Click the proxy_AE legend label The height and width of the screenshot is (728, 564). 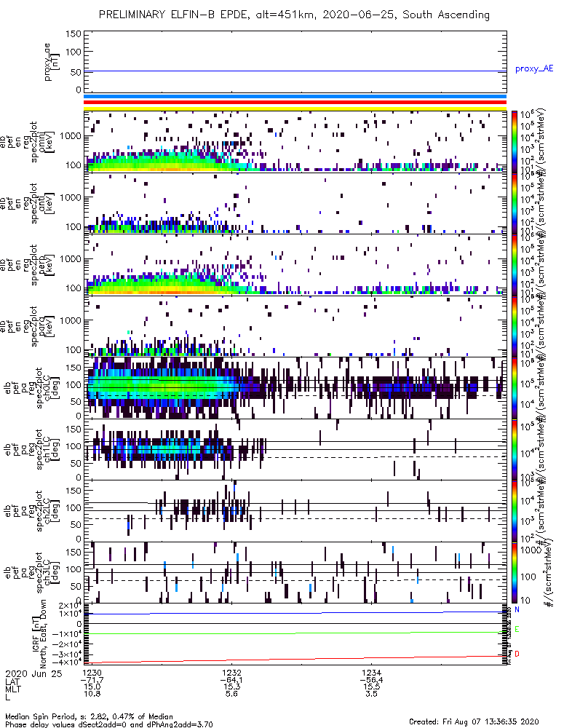pos(534,69)
